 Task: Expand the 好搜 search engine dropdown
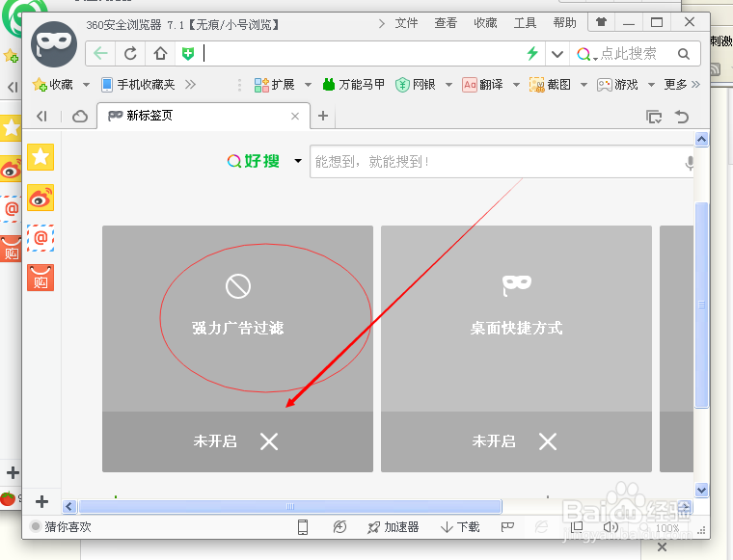[298, 161]
